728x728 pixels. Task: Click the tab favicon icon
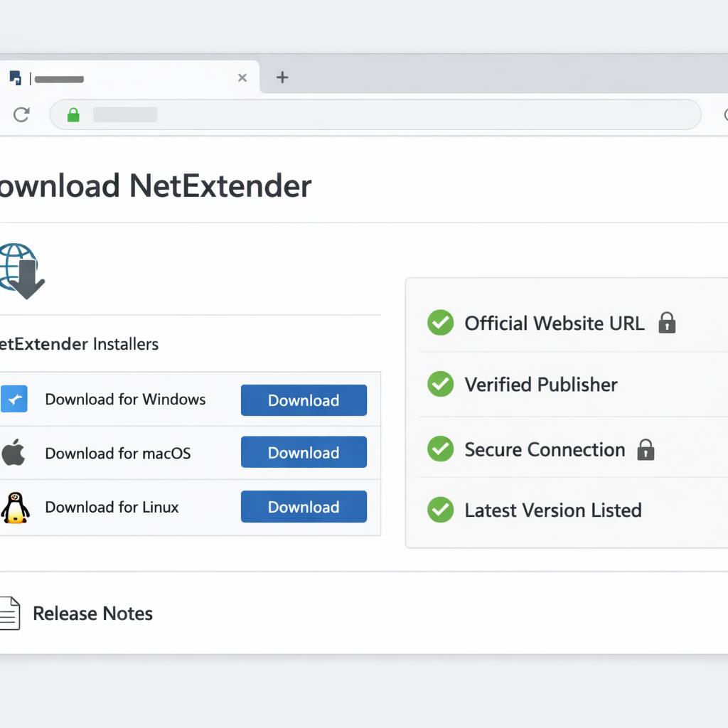16,78
